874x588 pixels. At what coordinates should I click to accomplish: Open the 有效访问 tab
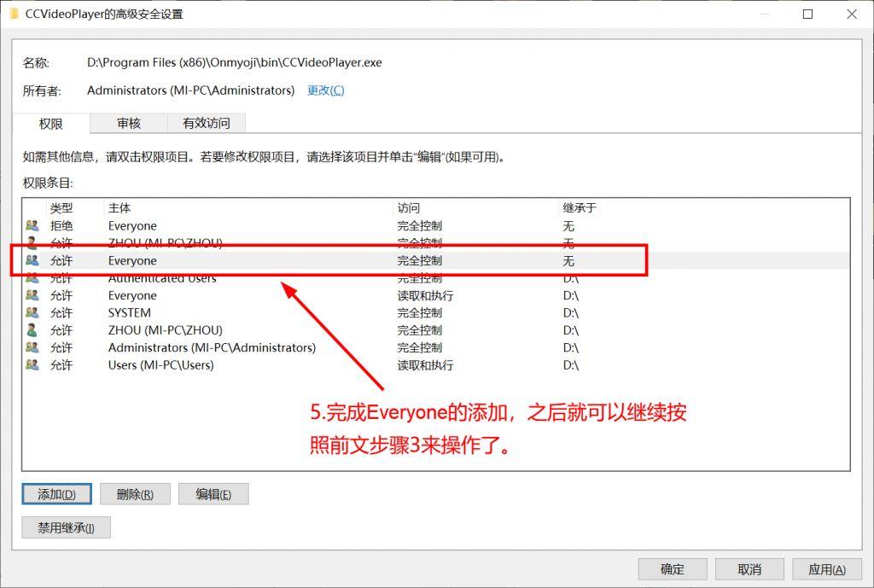click(206, 124)
